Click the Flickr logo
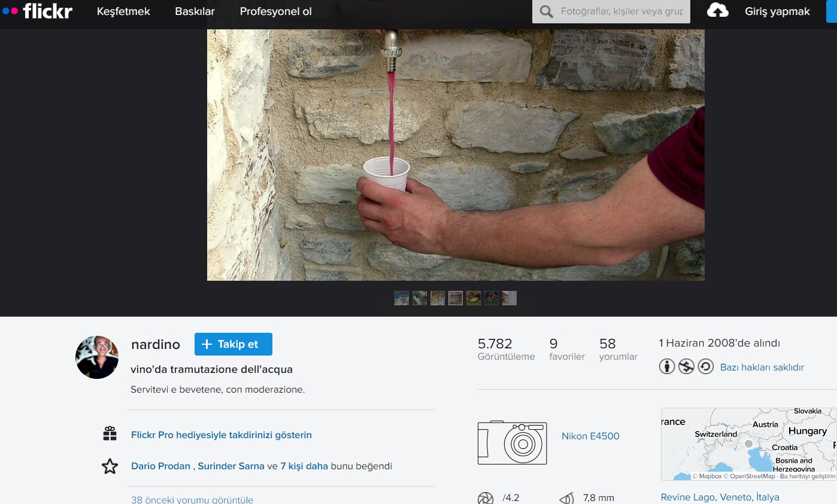Screen dimensions: 837x504 [x=37, y=11]
